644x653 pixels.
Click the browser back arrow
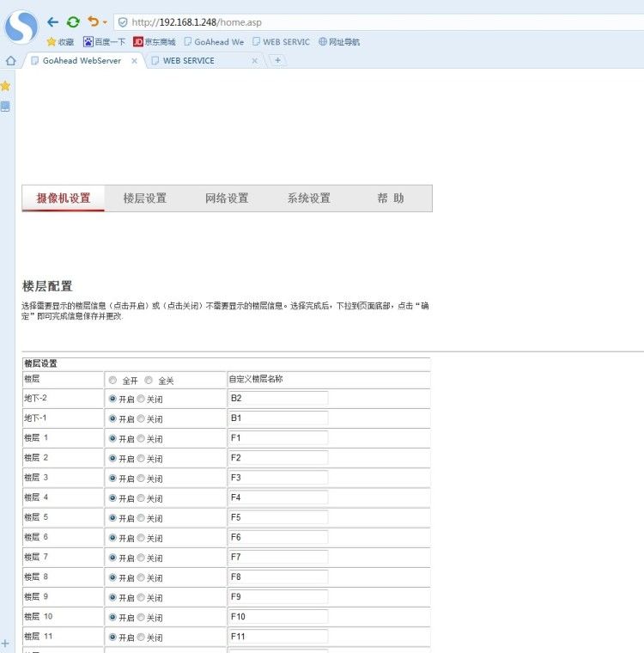[52, 21]
